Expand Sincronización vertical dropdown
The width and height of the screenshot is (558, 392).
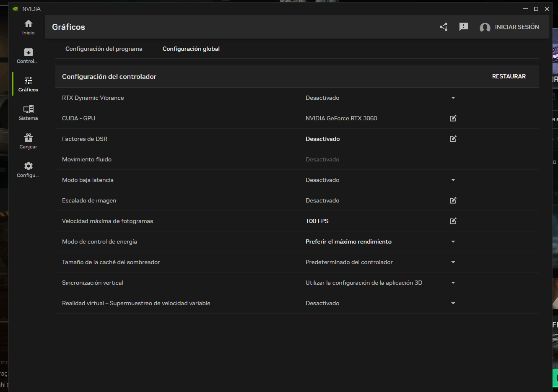pyautogui.click(x=453, y=283)
